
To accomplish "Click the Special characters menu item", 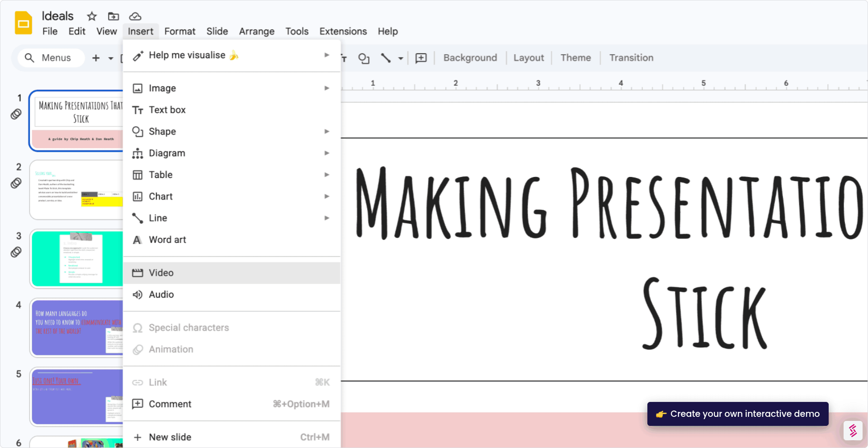I will tap(231, 327).
